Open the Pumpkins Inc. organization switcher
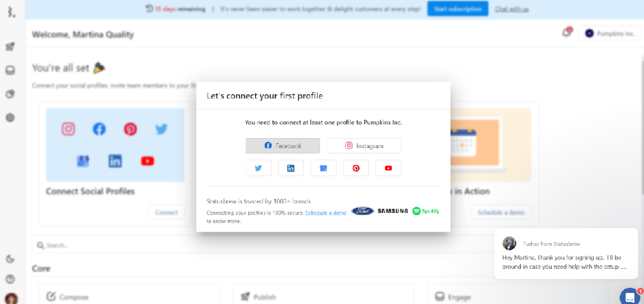The width and height of the screenshot is (644, 304). point(609,34)
